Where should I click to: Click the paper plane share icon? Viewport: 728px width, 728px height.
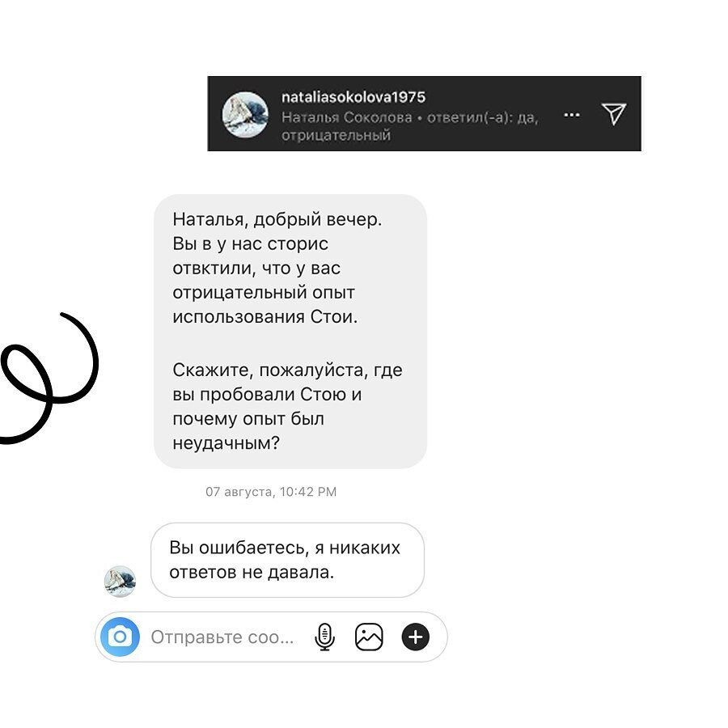[x=614, y=114]
